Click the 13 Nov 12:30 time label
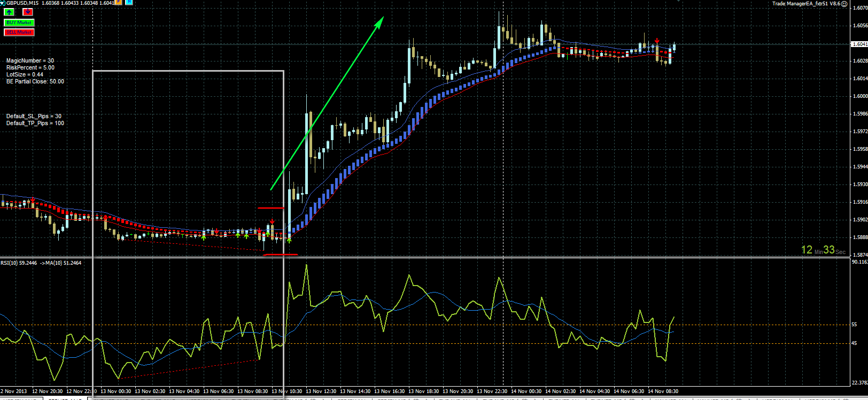 [321, 391]
